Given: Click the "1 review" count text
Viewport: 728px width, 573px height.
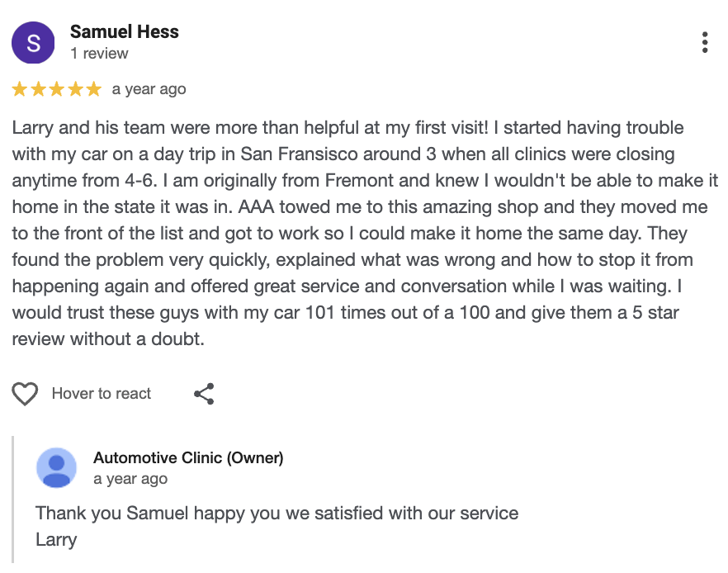Looking at the screenshot, I should tap(99, 54).
